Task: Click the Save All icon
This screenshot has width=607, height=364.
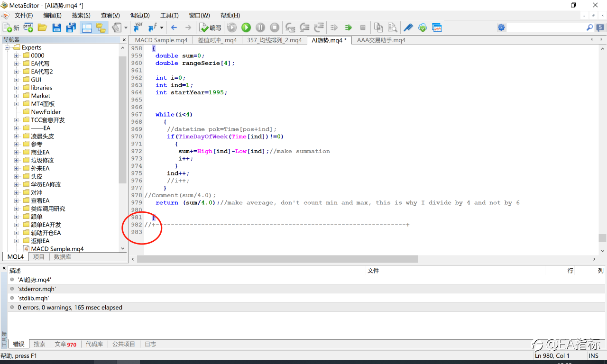Action: point(71,28)
